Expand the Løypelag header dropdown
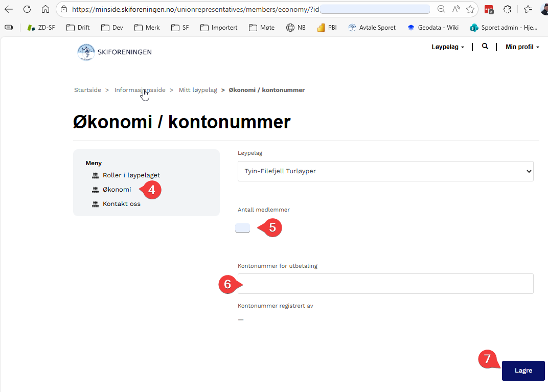The width and height of the screenshot is (548, 392). point(448,47)
